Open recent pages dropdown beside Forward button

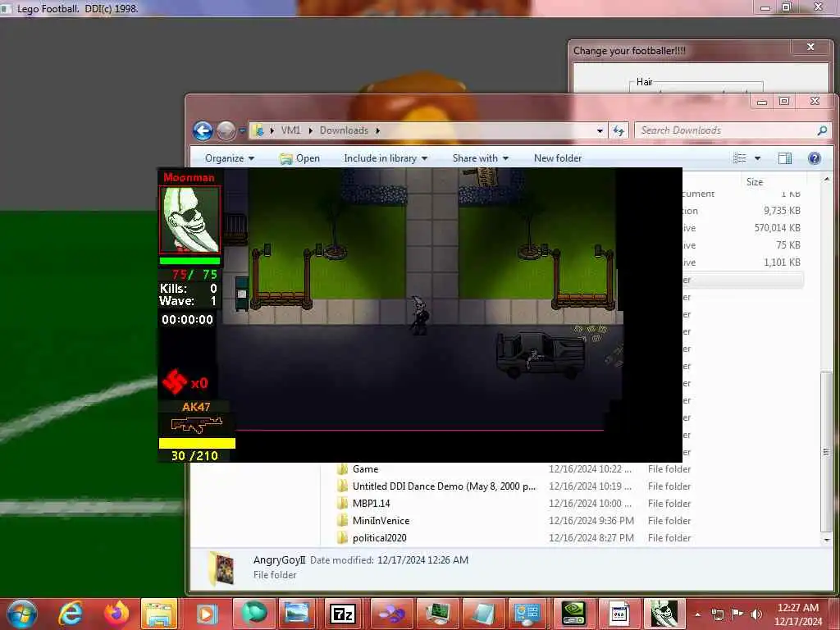[x=242, y=130]
